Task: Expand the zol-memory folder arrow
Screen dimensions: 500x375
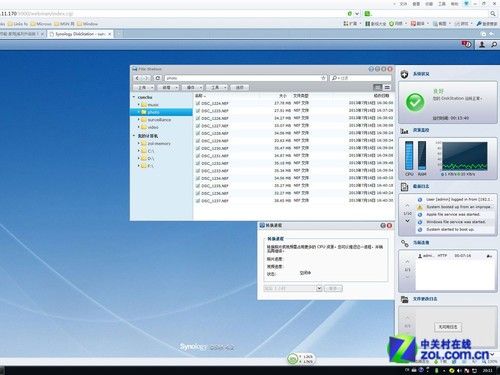Action: (x=139, y=143)
